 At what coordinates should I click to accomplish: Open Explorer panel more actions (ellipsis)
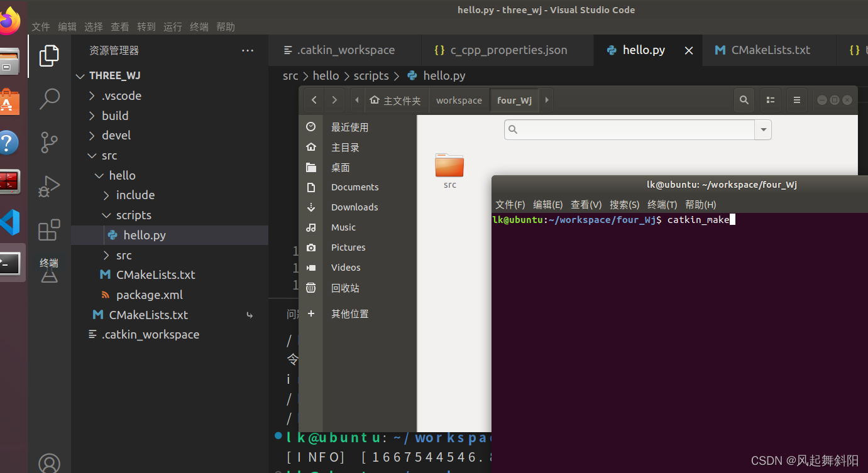pyautogui.click(x=248, y=50)
